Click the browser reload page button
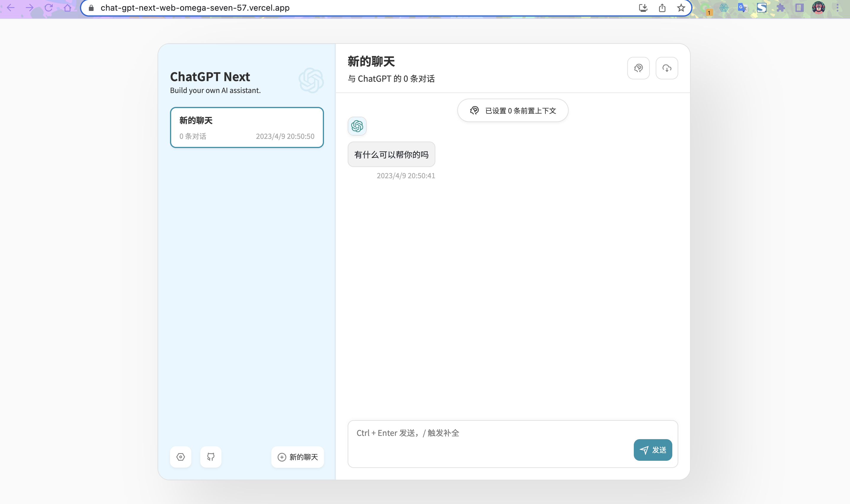The image size is (850, 504). pos(49,8)
